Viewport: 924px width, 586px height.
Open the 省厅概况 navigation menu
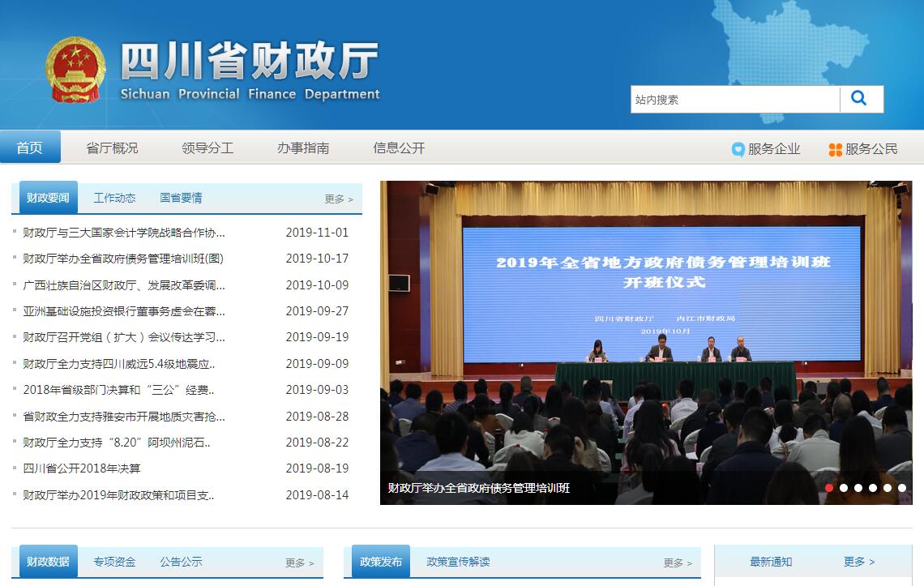(x=112, y=148)
